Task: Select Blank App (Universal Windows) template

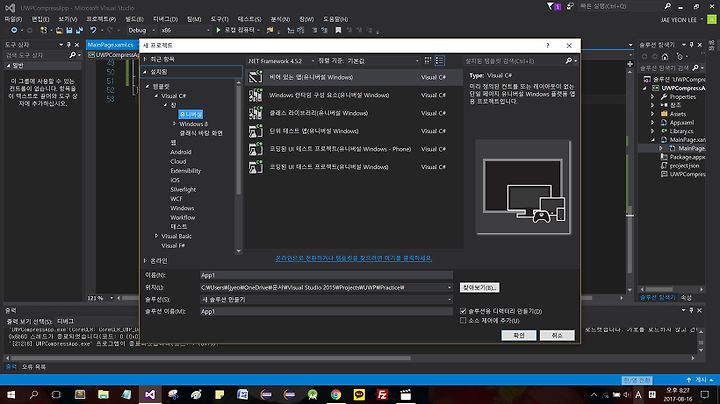Action: [x=354, y=77]
